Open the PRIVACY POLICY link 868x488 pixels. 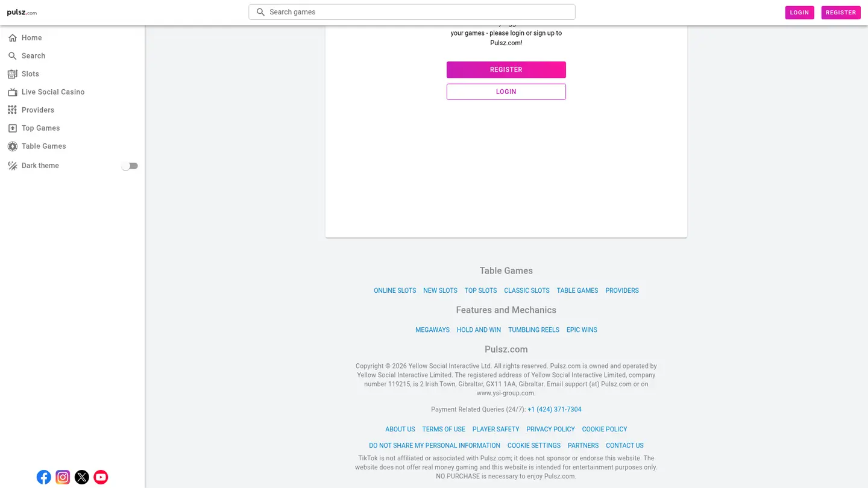pyautogui.click(x=551, y=430)
